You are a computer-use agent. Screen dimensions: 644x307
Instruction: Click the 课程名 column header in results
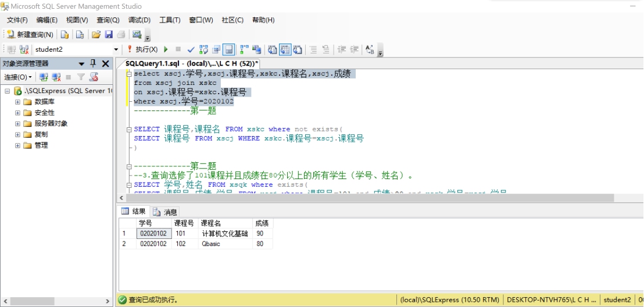[x=225, y=223]
